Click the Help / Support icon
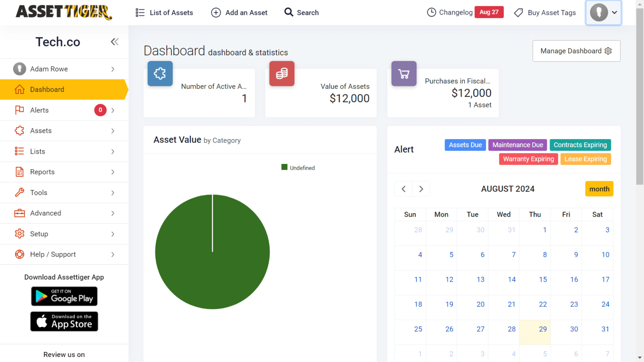 [19, 254]
